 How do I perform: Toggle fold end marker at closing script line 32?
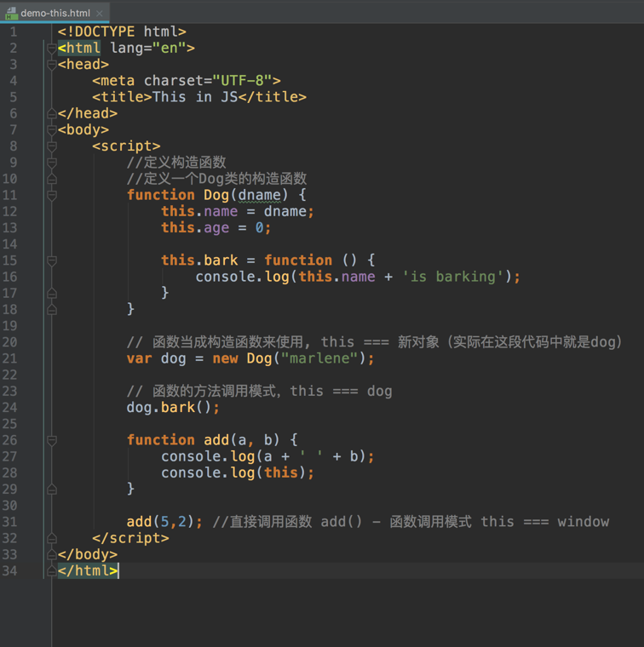pyautogui.click(x=52, y=539)
